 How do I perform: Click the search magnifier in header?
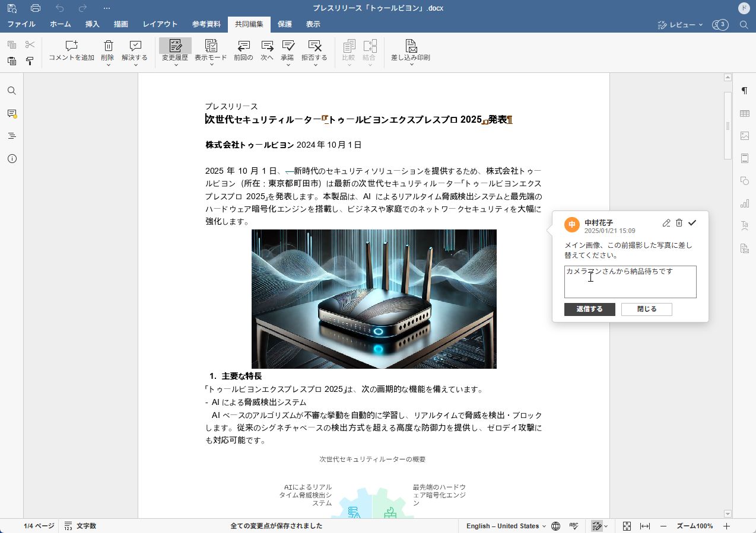744,25
